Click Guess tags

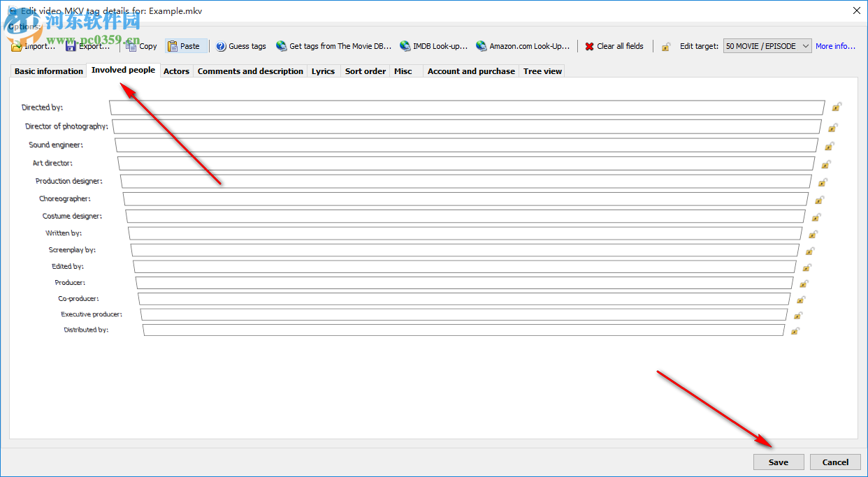(241, 46)
